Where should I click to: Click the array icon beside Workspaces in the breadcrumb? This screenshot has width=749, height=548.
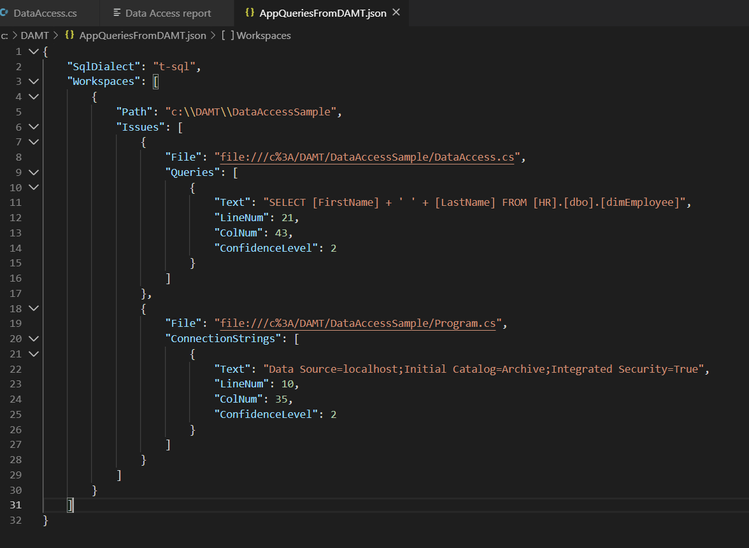pos(226,35)
